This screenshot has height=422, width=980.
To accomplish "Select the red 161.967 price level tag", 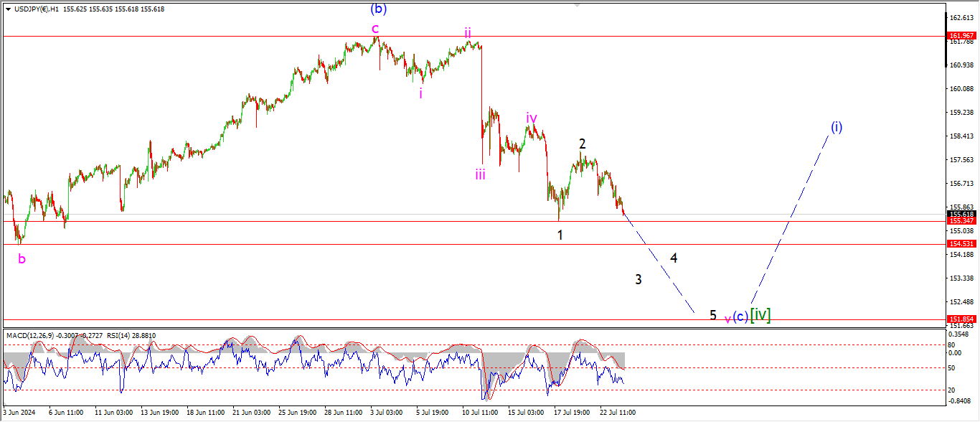I will (962, 35).
